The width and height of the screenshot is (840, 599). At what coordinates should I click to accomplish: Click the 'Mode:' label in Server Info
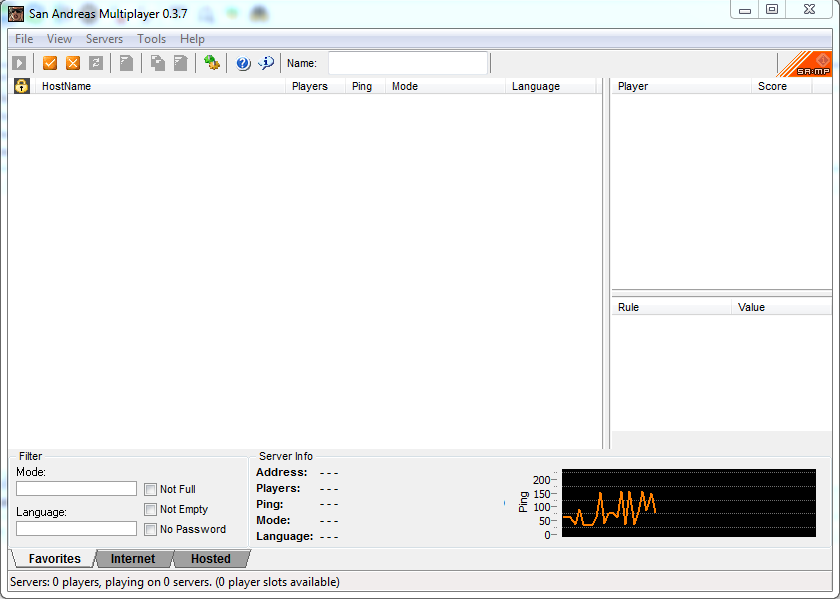[273, 520]
